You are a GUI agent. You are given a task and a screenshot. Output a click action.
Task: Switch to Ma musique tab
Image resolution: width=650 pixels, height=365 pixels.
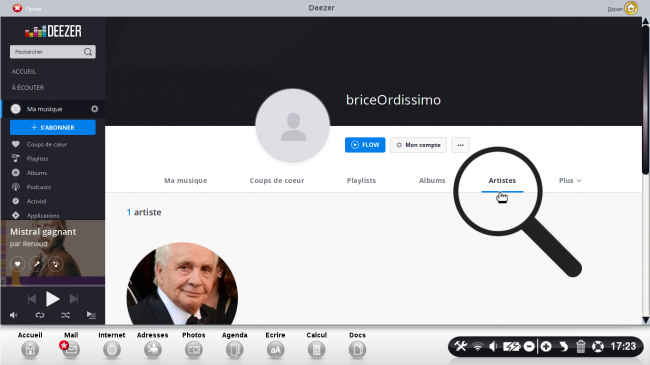coord(185,180)
